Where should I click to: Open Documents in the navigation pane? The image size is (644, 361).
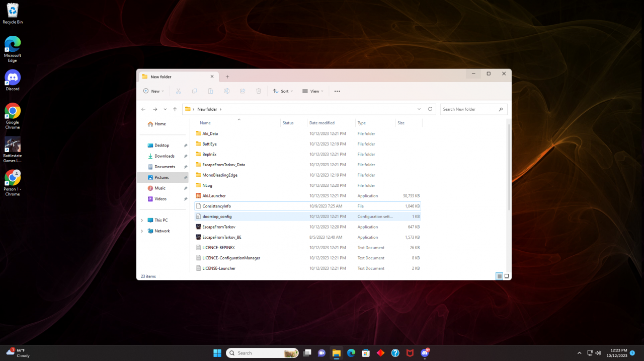click(x=163, y=167)
